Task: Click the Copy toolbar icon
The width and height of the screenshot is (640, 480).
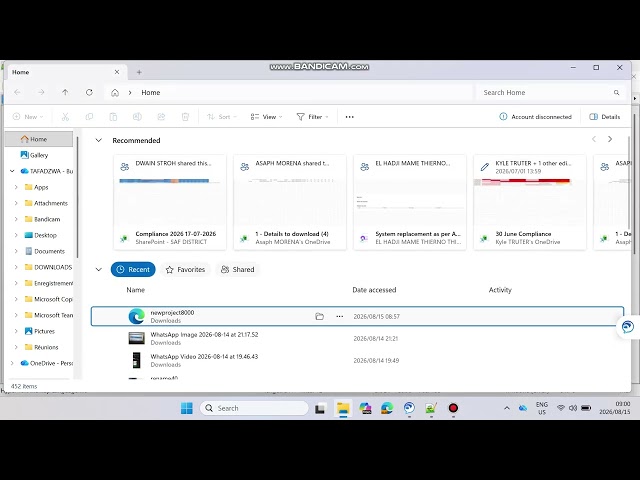Action: 89,117
